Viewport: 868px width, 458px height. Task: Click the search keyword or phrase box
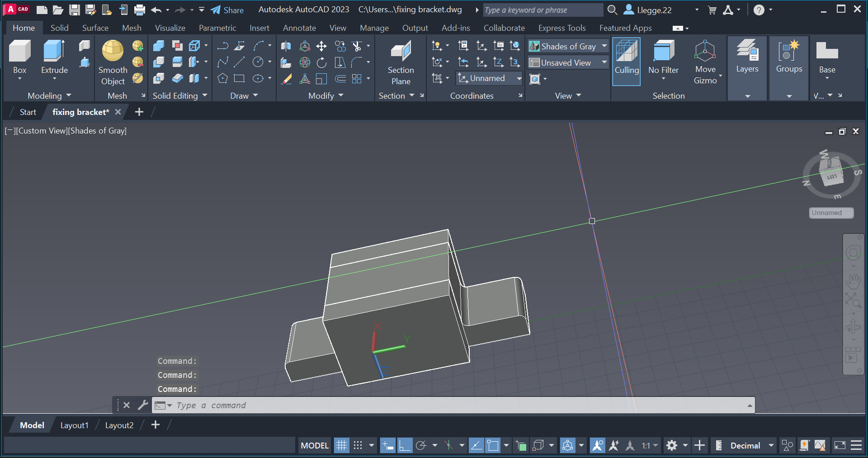tap(542, 10)
